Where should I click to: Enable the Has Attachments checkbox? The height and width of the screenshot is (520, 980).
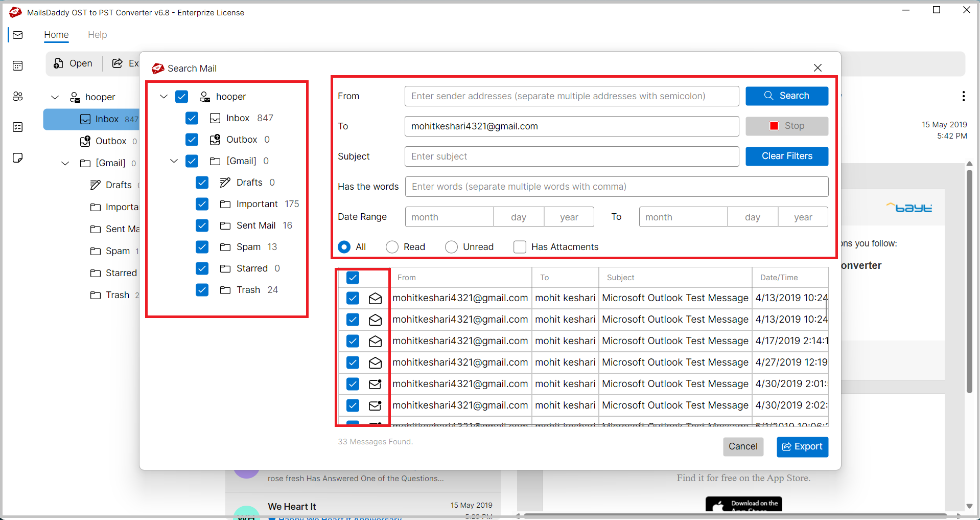(x=520, y=247)
